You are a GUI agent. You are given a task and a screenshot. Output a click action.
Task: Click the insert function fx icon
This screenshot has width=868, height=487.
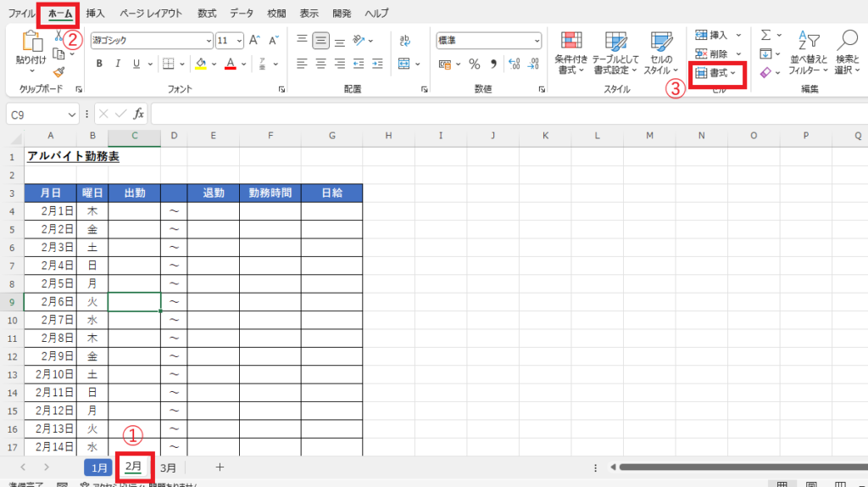[138, 114]
